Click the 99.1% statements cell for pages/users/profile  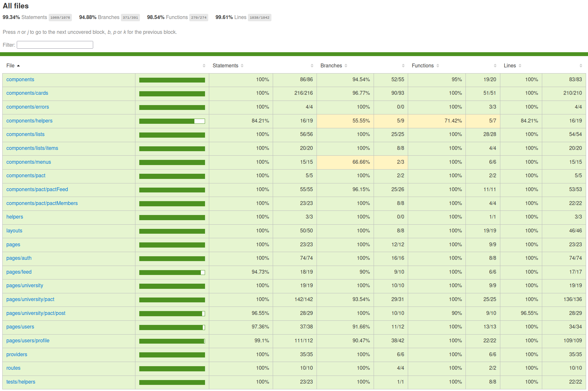(241, 341)
